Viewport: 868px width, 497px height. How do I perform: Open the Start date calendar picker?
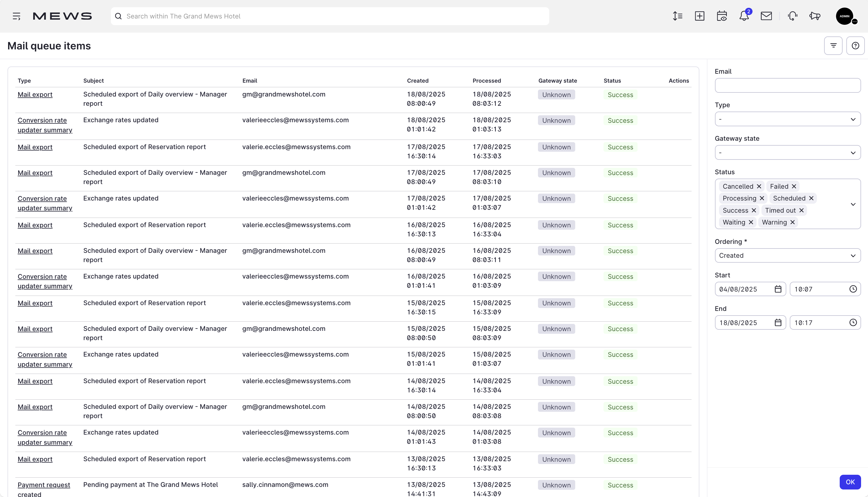778,289
